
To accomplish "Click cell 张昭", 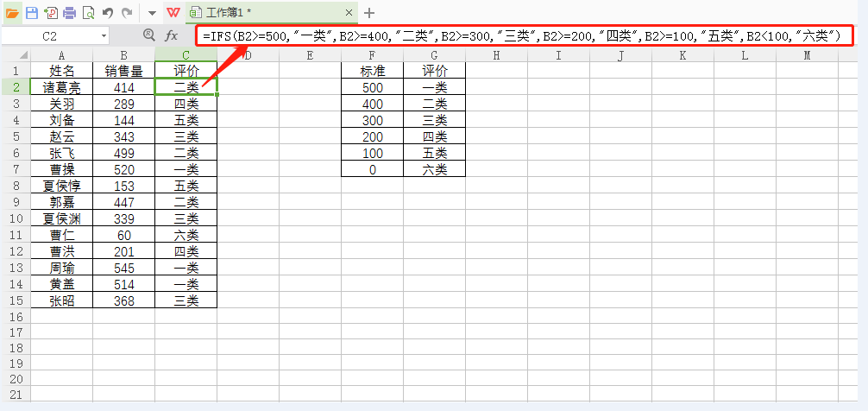I will 61,300.
